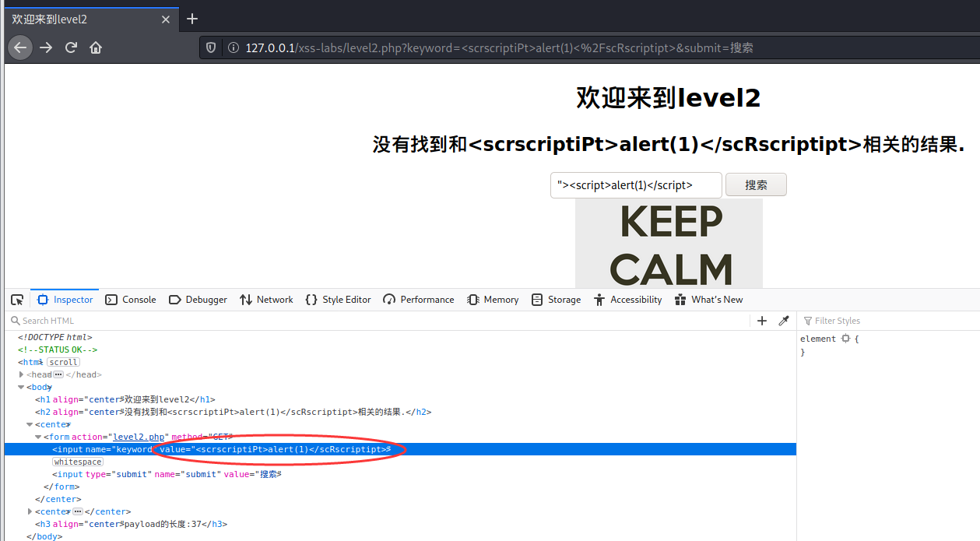Collapse the form node
The image size is (980, 541).
point(39,437)
